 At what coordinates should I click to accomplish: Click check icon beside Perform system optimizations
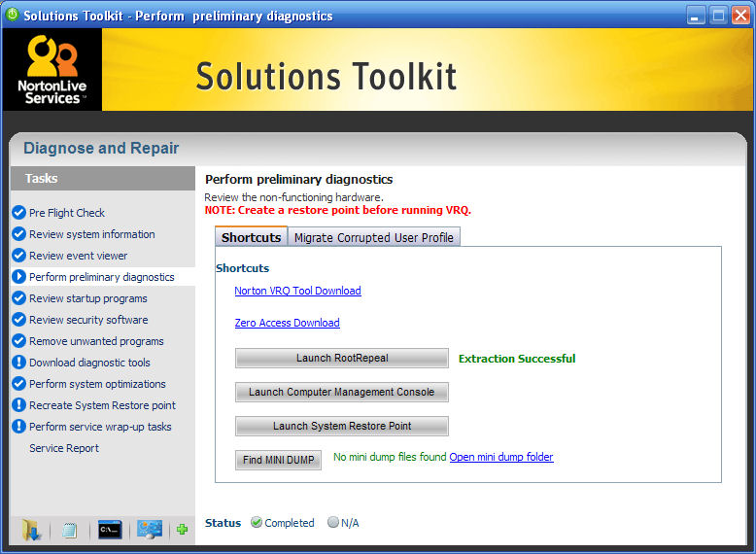[x=18, y=384]
